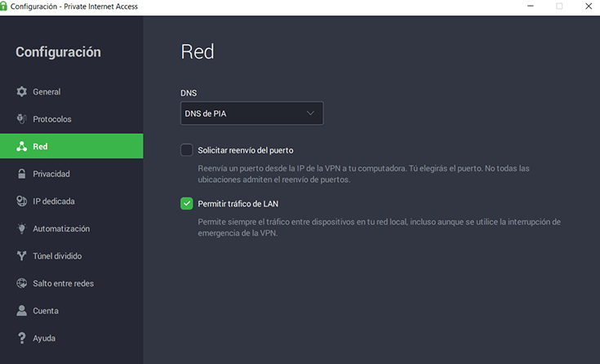600x364 pixels.
Task: Close the Configuración window
Action: (589, 7)
